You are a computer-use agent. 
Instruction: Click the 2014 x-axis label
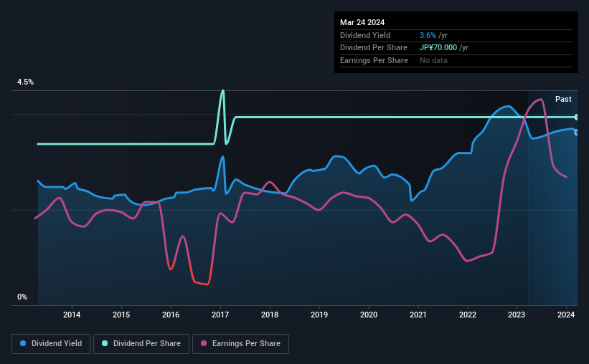point(71,315)
